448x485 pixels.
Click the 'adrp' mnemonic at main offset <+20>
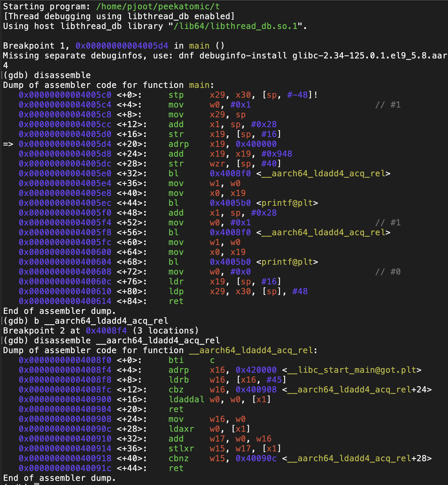coord(179,144)
